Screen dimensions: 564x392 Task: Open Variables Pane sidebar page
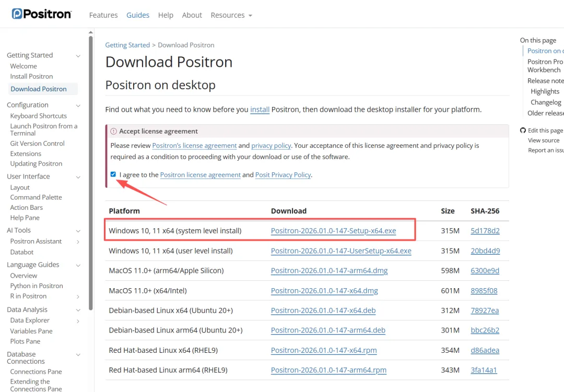pos(31,331)
